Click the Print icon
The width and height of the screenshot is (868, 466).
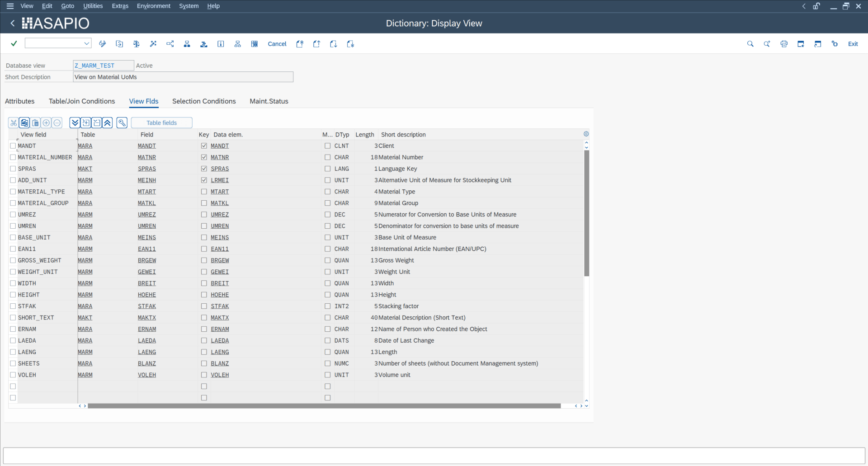click(784, 44)
